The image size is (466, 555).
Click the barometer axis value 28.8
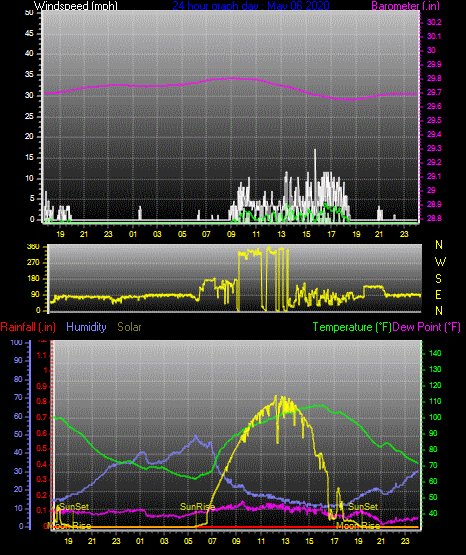click(x=434, y=218)
